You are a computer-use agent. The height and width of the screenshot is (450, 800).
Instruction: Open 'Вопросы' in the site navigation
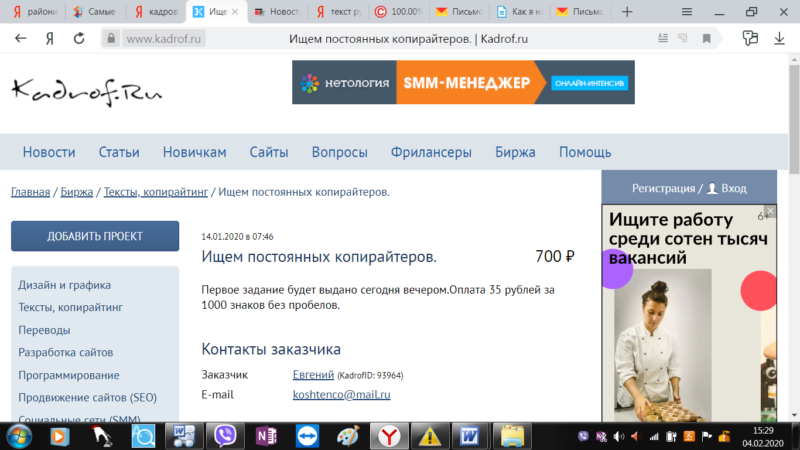(x=339, y=152)
